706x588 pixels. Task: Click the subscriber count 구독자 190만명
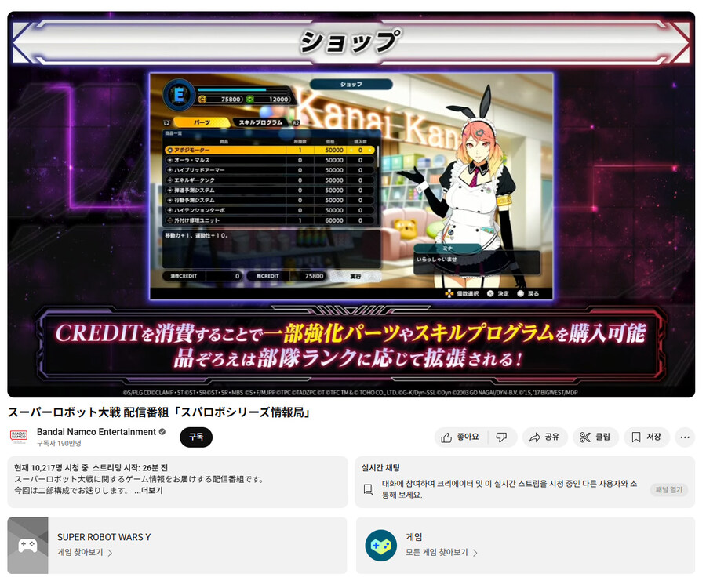59,444
